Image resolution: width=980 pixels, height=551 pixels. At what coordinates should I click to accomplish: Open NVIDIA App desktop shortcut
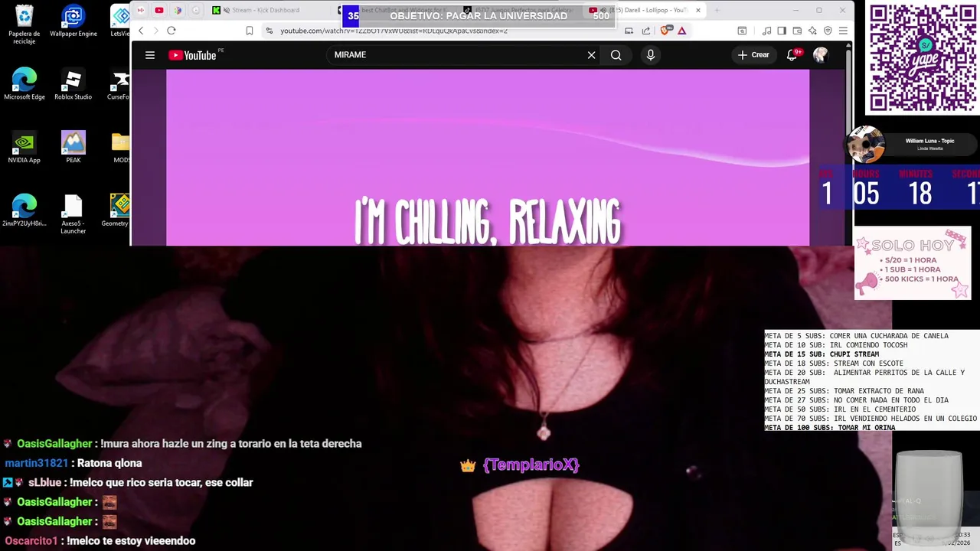pos(24,148)
